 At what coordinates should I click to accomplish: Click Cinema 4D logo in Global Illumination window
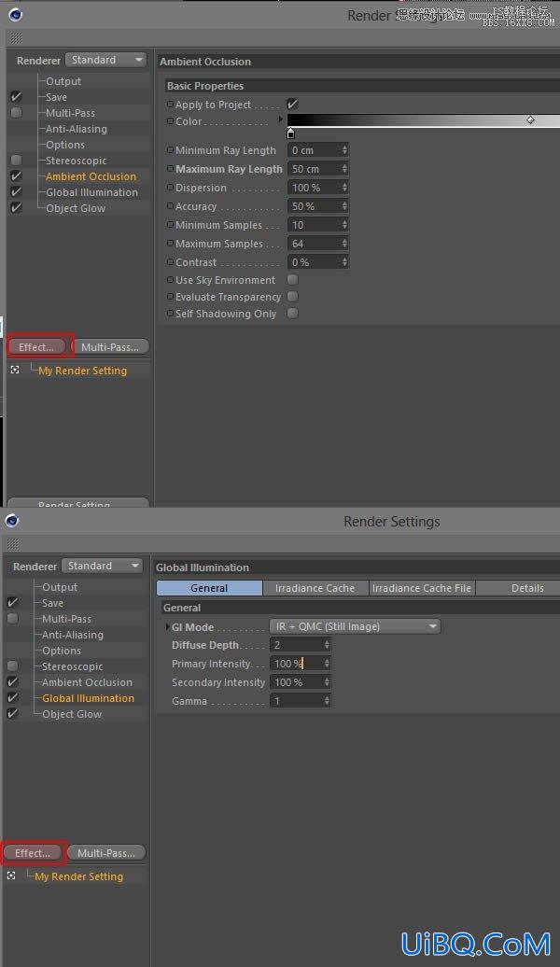pyautogui.click(x=12, y=521)
